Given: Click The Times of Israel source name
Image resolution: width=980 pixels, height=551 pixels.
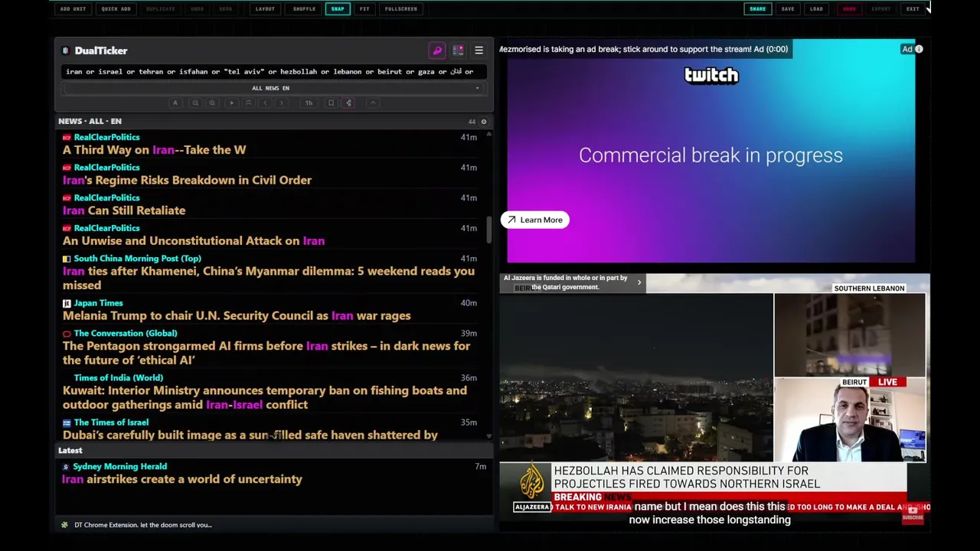Looking at the screenshot, I should click(x=111, y=422).
